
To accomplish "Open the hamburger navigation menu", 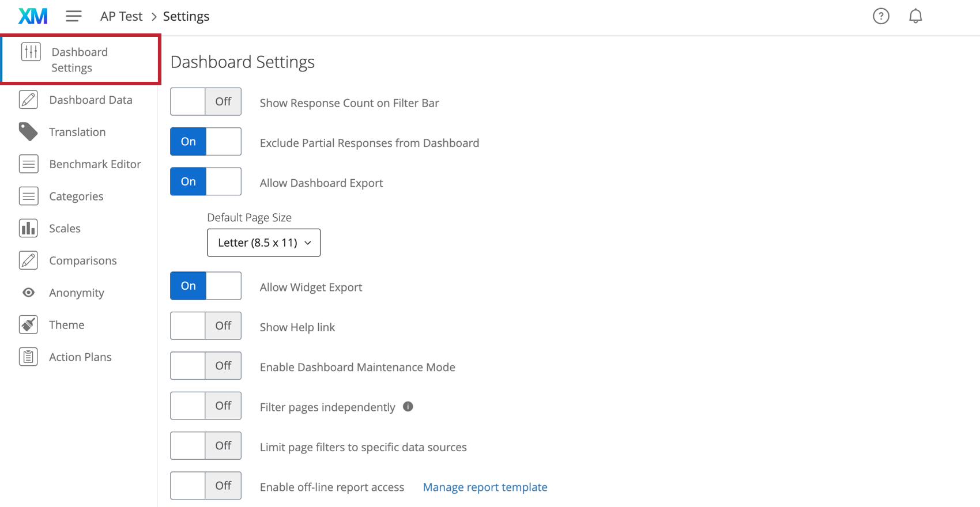I will 73,16.
